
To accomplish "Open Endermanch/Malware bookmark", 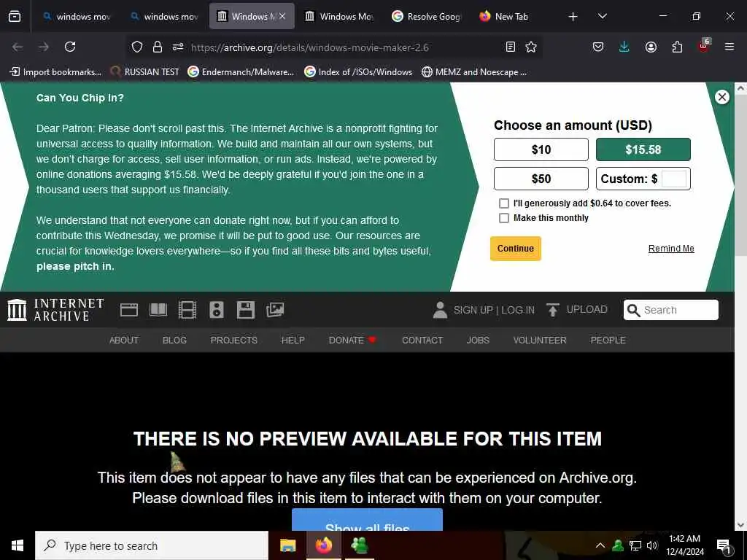I will click(x=241, y=72).
